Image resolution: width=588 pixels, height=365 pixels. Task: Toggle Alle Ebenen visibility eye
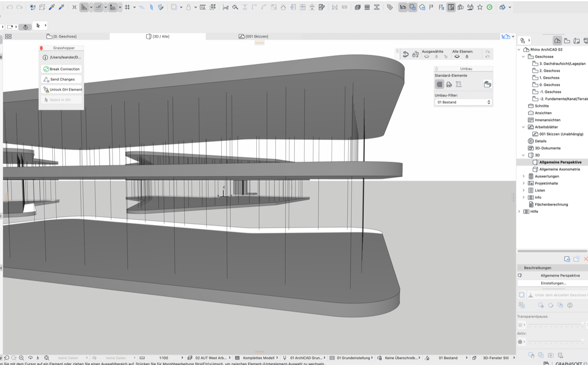coord(457,56)
